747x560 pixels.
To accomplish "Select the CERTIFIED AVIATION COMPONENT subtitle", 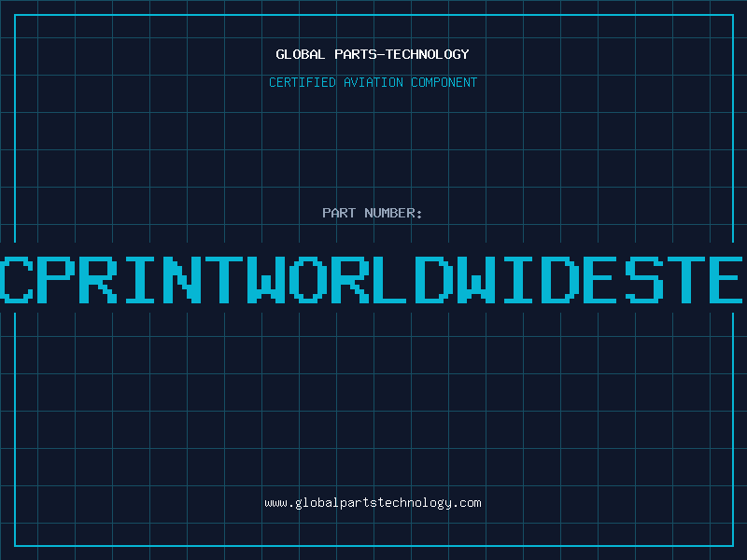I will (x=373, y=82).
